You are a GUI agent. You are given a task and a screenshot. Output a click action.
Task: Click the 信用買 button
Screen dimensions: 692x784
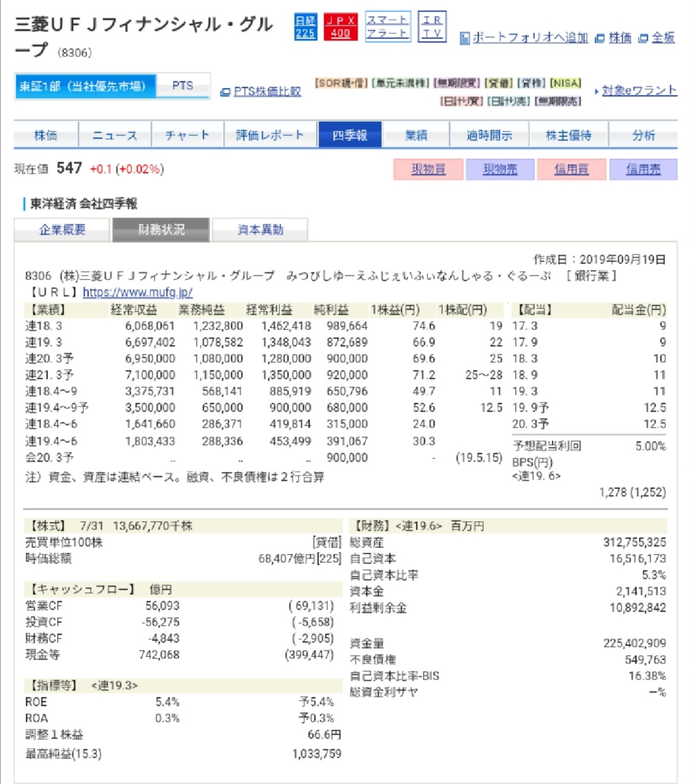(572, 169)
